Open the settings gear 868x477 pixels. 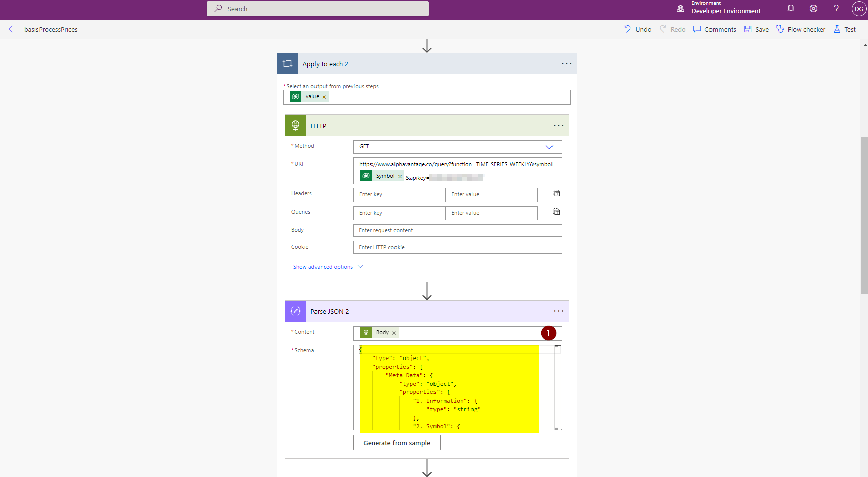(813, 8)
